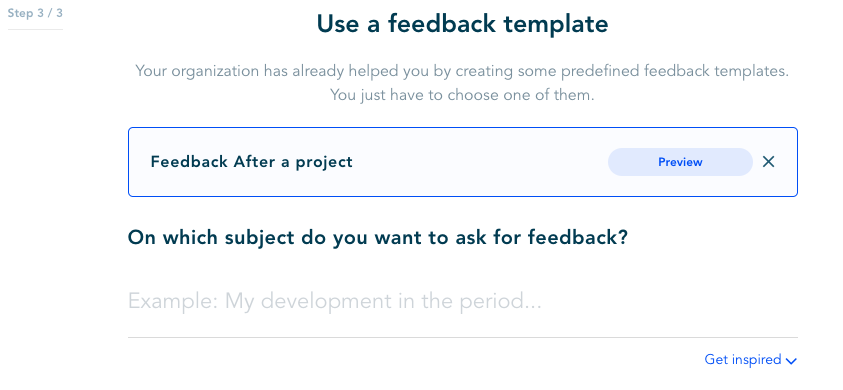Click the Step 3 / 3 indicator

35,13
